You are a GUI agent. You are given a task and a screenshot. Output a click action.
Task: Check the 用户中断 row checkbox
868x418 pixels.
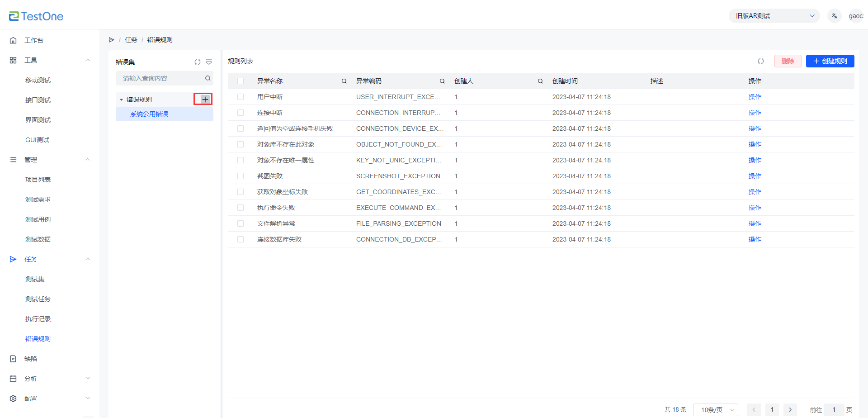(241, 97)
